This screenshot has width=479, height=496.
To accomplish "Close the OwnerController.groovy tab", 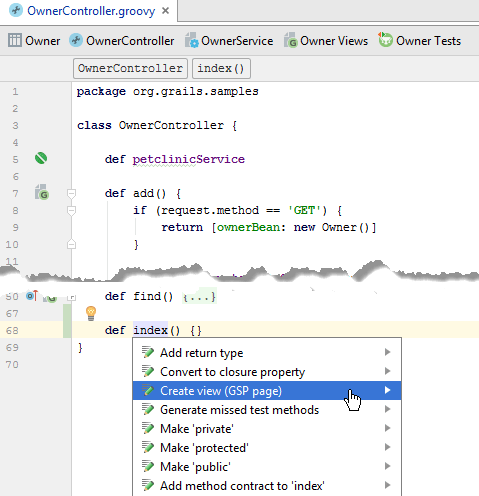I will (165, 11).
